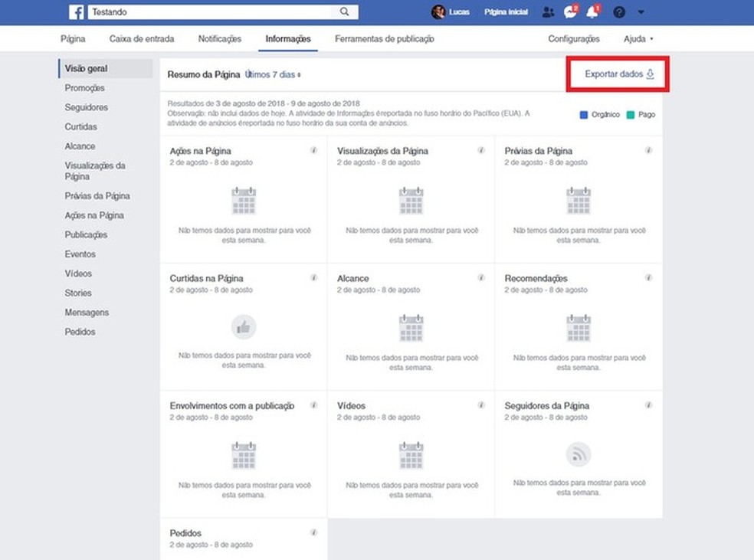Select Visão geral in sidebar

[105, 69]
